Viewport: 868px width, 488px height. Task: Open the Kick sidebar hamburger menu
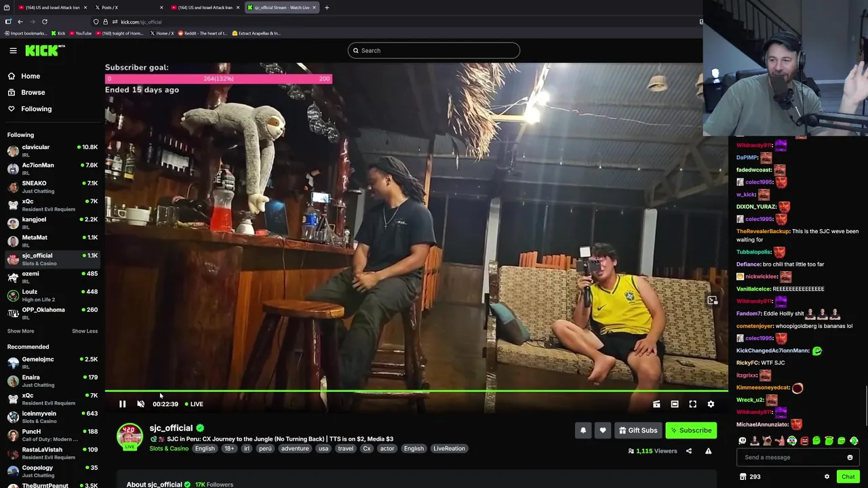click(13, 51)
